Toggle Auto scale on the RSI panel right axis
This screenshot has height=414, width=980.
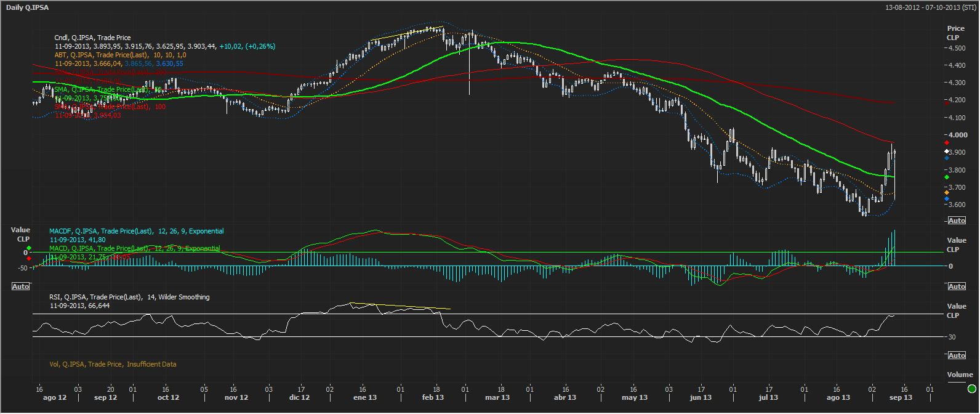[957, 355]
